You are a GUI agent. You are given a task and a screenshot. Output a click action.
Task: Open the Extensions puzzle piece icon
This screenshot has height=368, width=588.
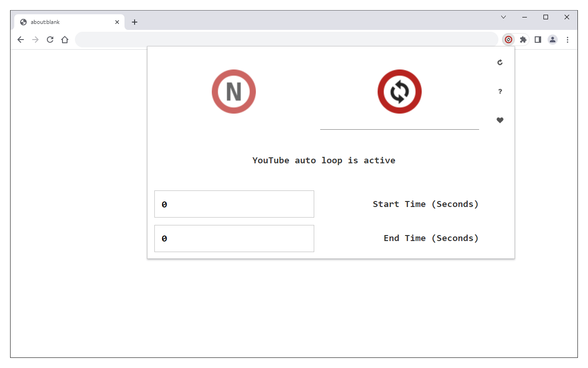pyautogui.click(x=523, y=40)
